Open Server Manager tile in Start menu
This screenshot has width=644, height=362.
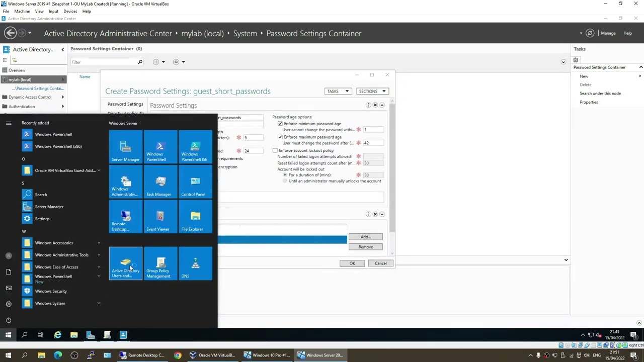[x=125, y=147]
